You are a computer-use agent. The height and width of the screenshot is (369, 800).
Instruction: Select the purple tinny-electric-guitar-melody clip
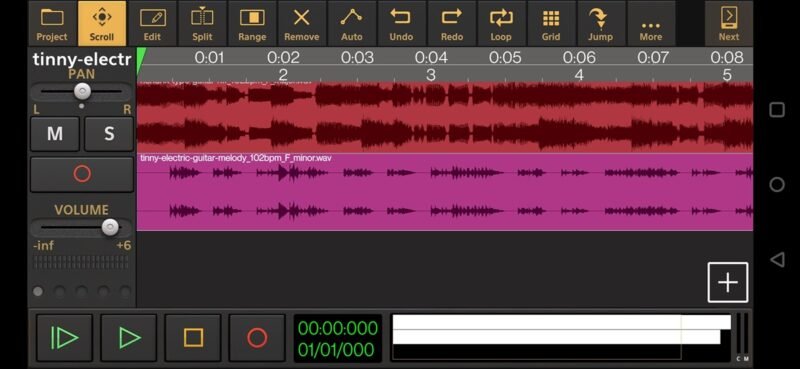pos(445,192)
